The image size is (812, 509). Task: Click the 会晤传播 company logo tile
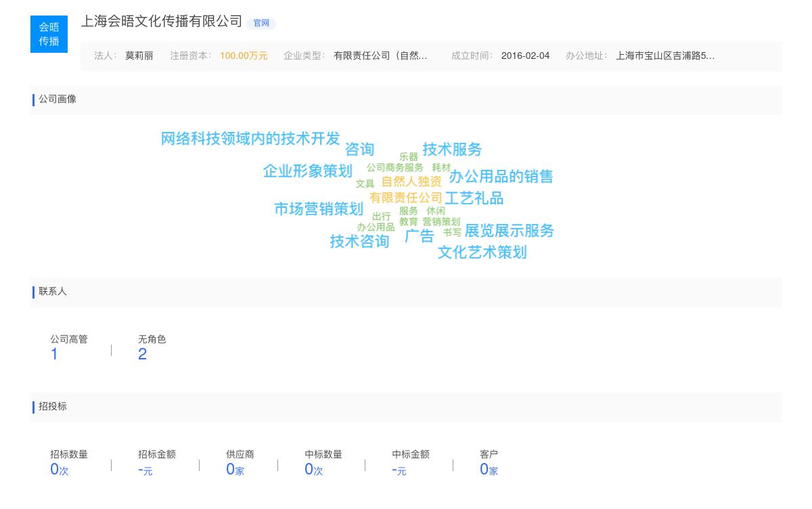click(49, 34)
